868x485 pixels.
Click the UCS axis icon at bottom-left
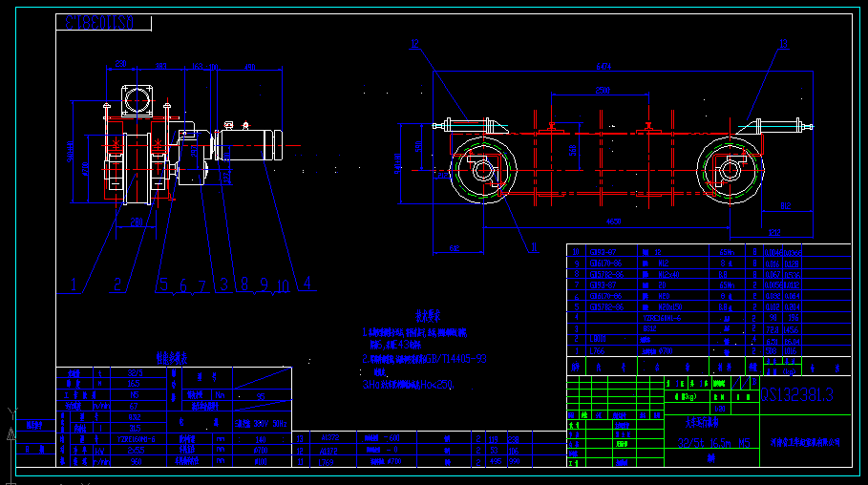coord(13,420)
